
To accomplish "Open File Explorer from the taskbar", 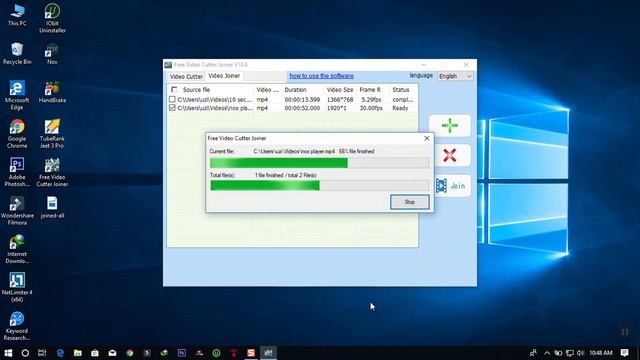I will (x=78, y=353).
